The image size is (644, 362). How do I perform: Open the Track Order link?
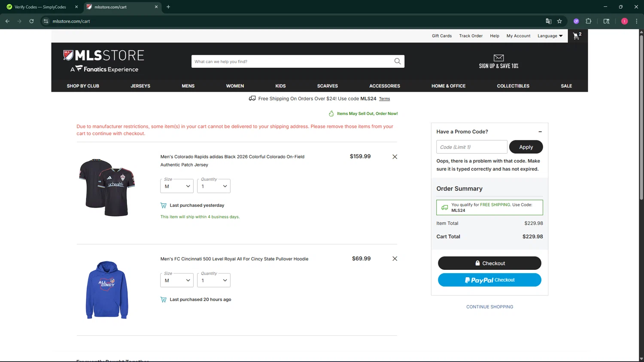[x=471, y=36]
